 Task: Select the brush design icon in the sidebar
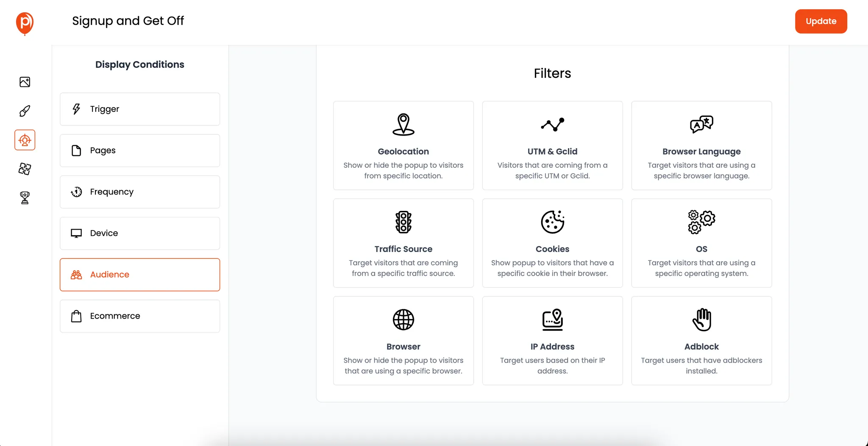click(x=25, y=111)
